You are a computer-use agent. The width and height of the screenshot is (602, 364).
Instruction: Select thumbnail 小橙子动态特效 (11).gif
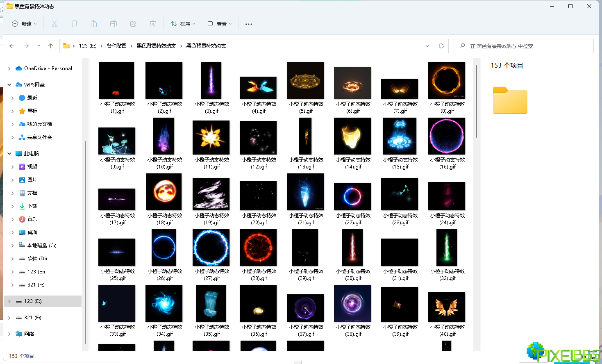[211, 138]
